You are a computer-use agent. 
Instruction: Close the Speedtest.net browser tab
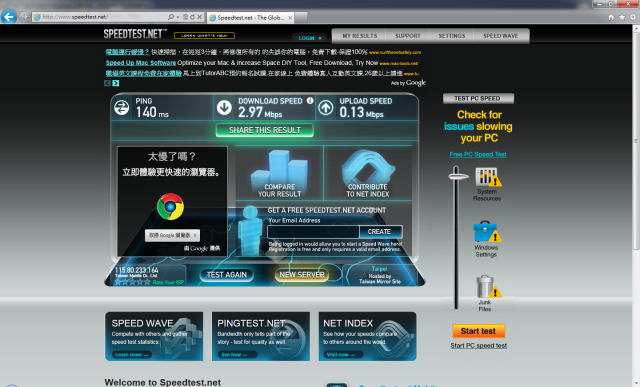[x=290, y=18]
